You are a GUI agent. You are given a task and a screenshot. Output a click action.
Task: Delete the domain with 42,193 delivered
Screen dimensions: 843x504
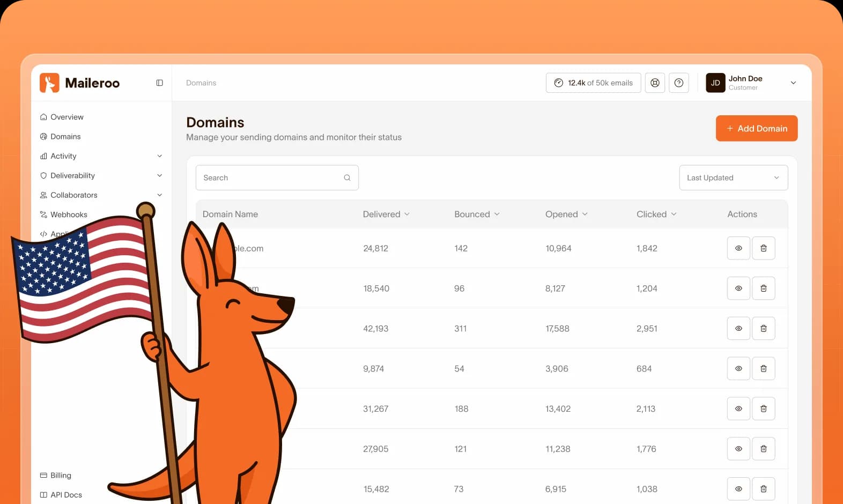click(x=764, y=328)
